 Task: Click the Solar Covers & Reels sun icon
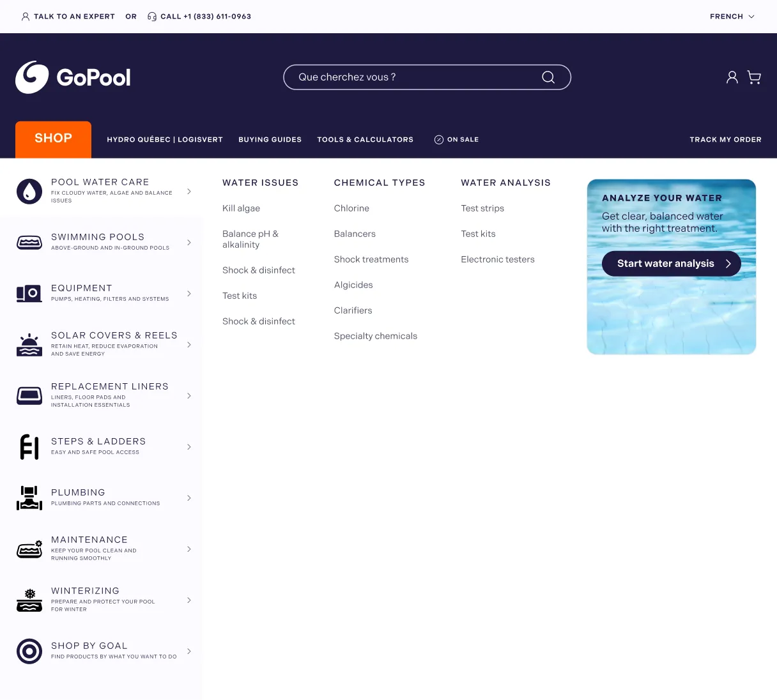[x=29, y=345]
